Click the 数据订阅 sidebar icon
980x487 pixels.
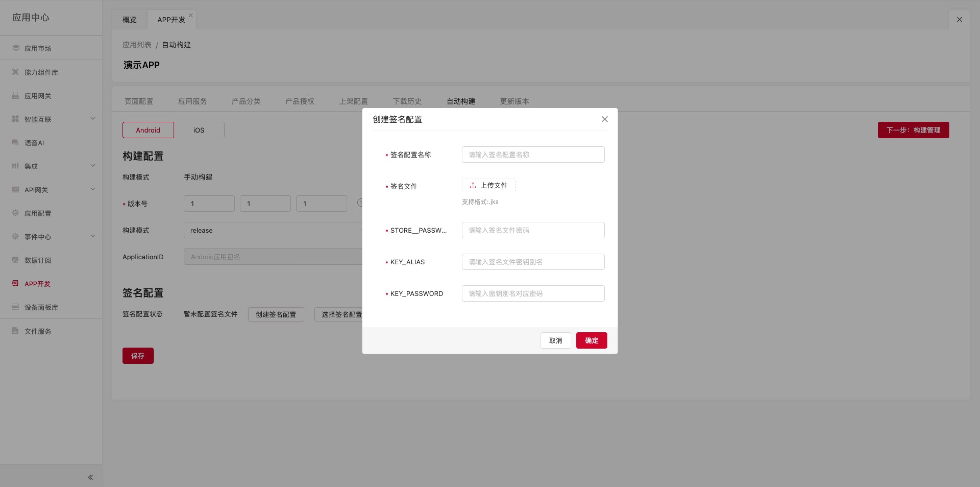pos(16,260)
